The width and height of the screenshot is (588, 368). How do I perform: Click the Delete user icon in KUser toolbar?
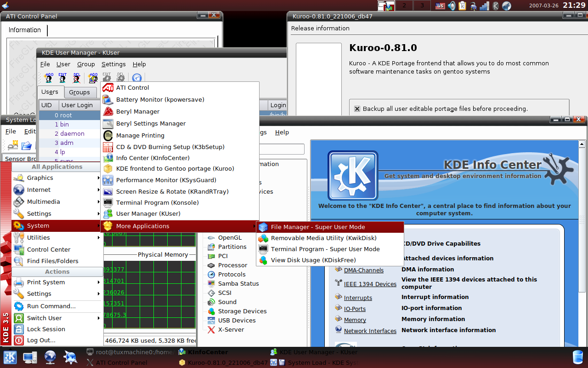pyautogui.click(x=76, y=78)
